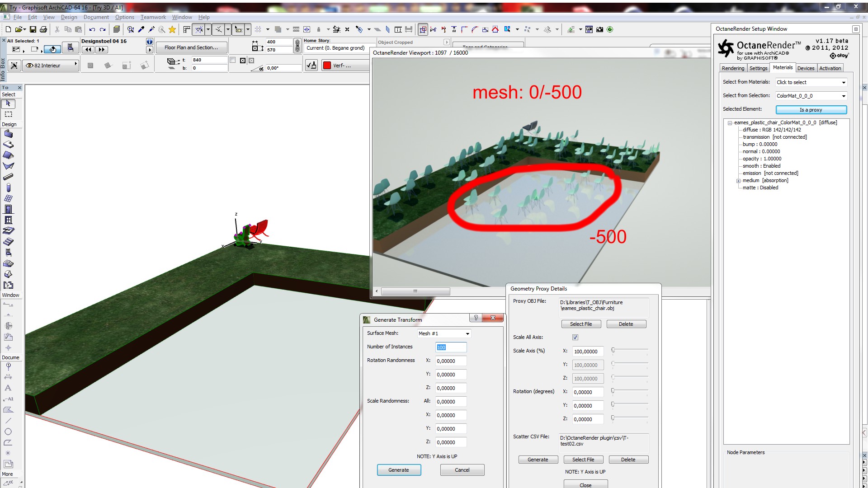Click the eyedropper pick-up parameters icon
Viewport: 868px width, 488px height.
pos(141,29)
